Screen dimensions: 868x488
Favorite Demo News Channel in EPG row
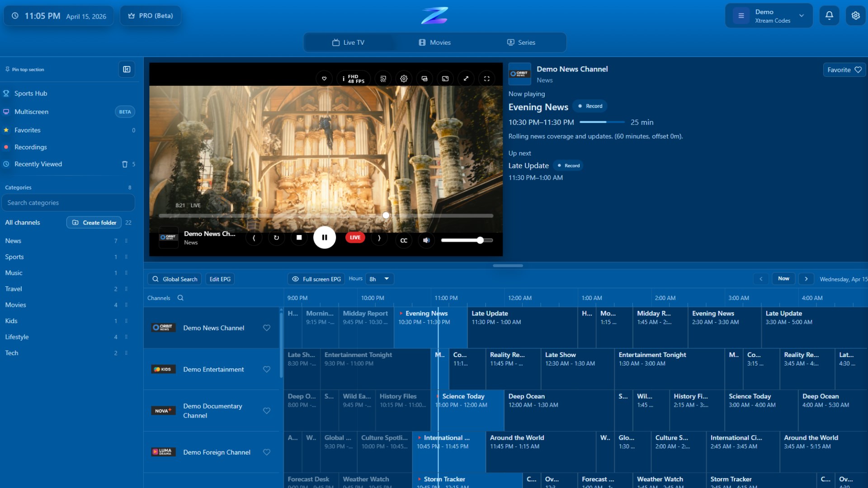[x=267, y=328]
